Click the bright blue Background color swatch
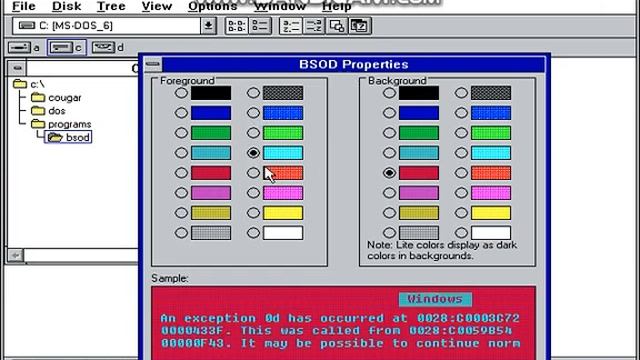The width and height of the screenshot is (640, 360). point(491,113)
